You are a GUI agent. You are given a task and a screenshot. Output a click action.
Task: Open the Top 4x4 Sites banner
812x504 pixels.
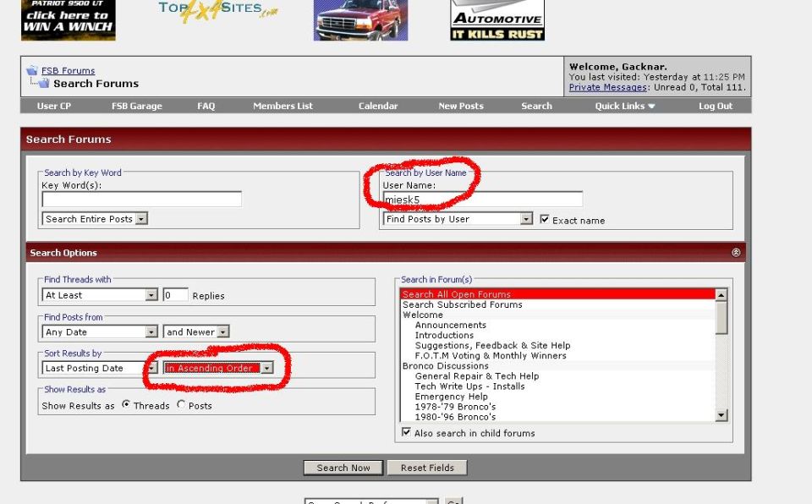tap(217, 11)
